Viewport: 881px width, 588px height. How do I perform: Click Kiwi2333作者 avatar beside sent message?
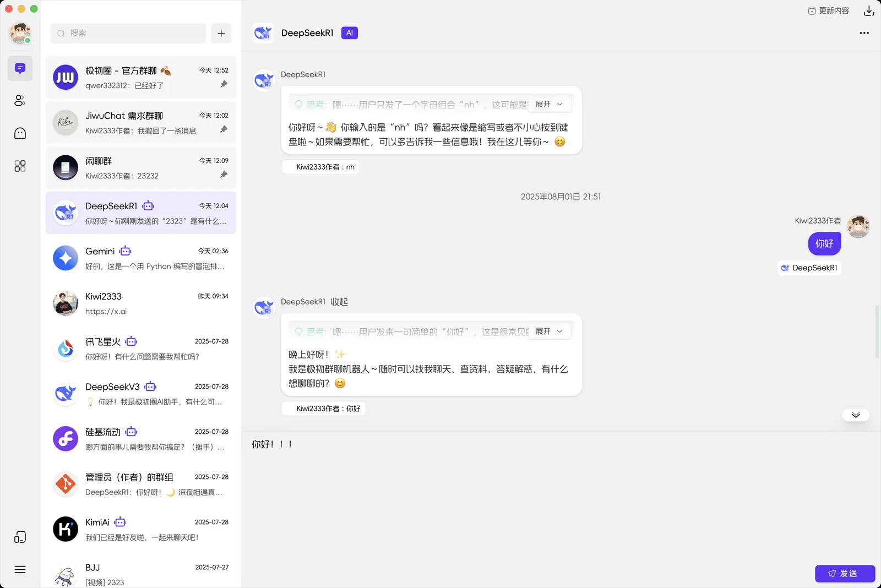coord(858,226)
